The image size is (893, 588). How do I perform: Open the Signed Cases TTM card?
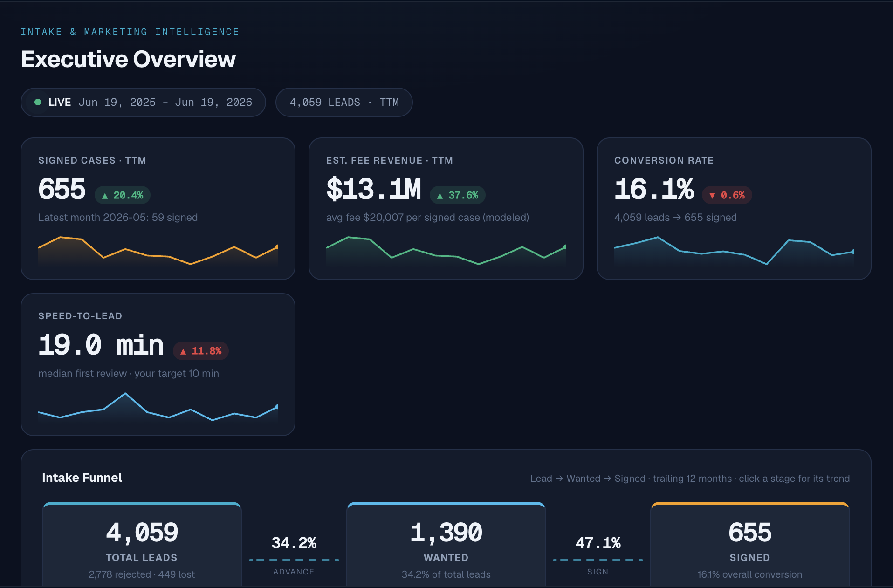point(158,209)
